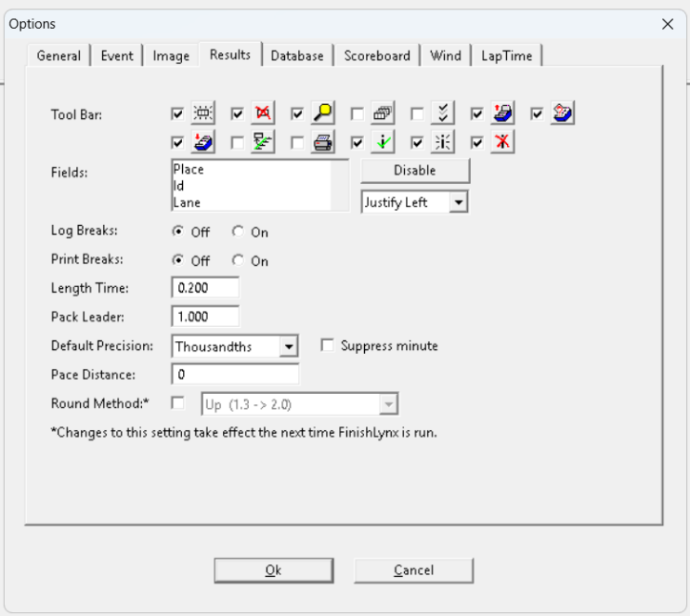
Task: Expand the Default Precision Thousandths dropdown
Action: click(x=289, y=346)
